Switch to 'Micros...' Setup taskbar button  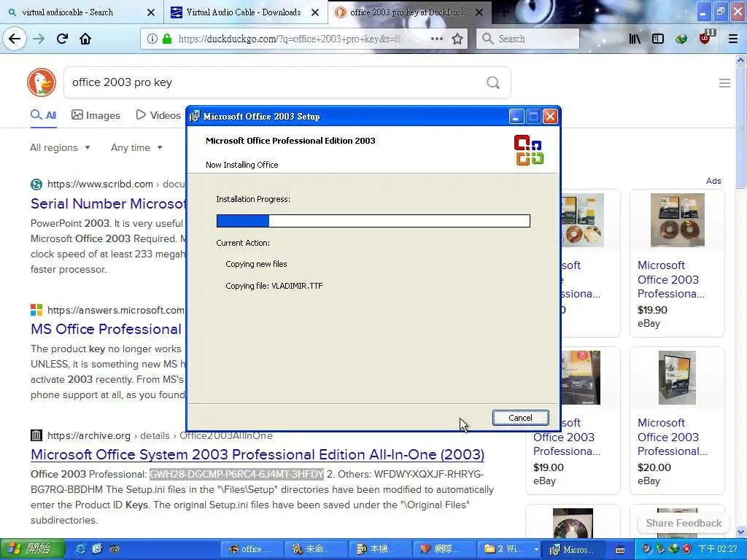pos(574,549)
